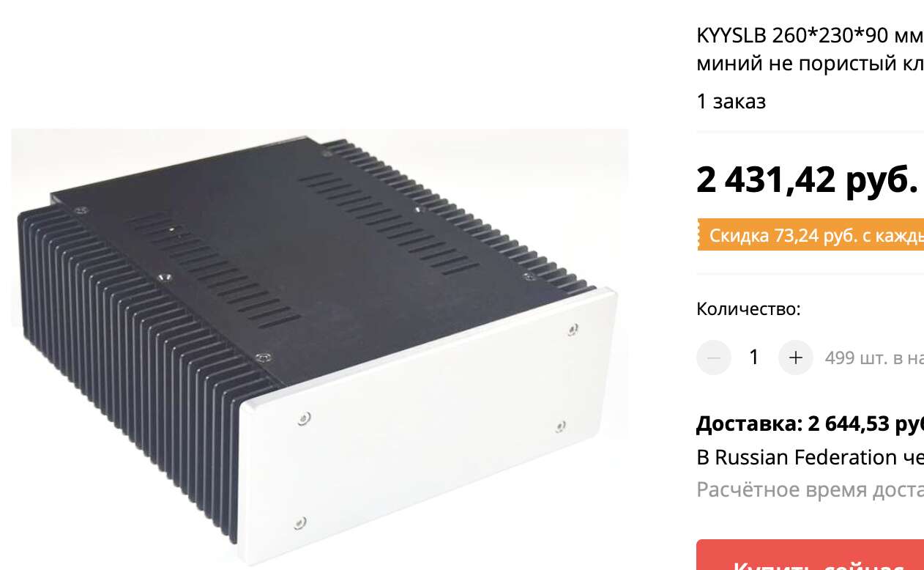Click the title line starting with миний
This screenshot has width=924, height=570.
click(810, 63)
